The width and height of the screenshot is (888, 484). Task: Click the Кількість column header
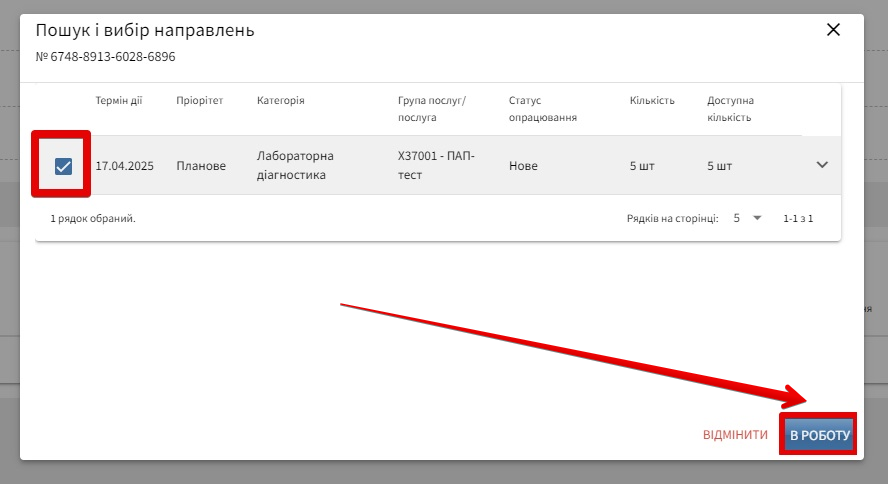652,101
